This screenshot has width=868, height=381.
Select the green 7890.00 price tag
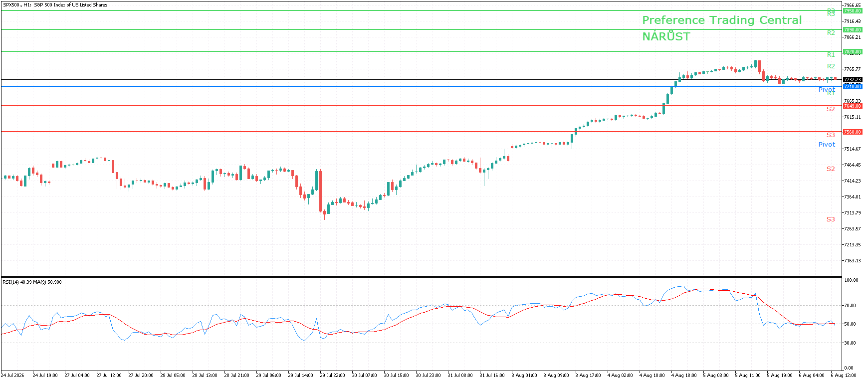852,30
